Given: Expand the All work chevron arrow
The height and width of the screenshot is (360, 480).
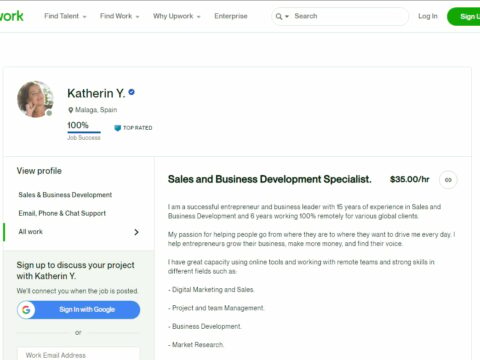Looking at the screenshot, I should click(136, 232).
